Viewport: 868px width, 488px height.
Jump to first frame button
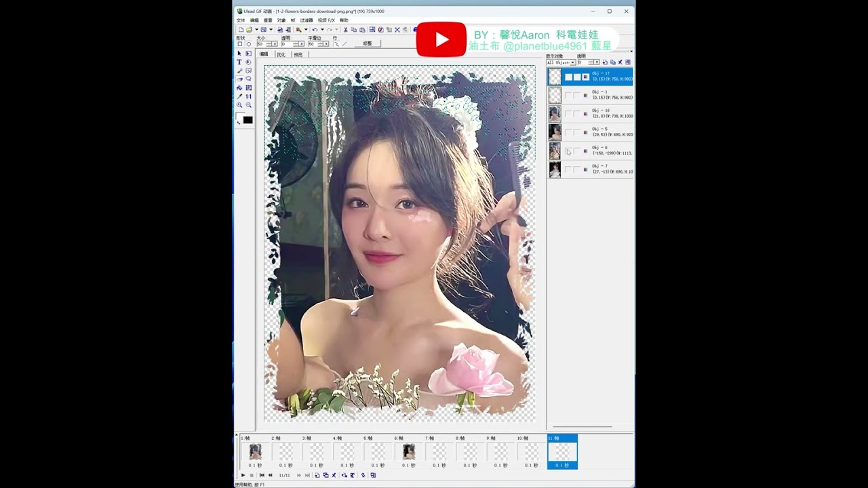pyautogui.click(x=262, y=475)
